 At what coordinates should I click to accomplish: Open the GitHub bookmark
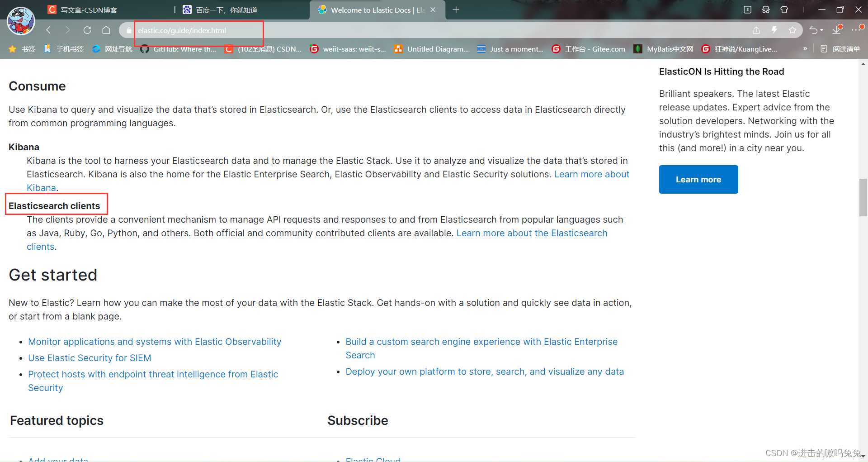(x=178, y=49)
